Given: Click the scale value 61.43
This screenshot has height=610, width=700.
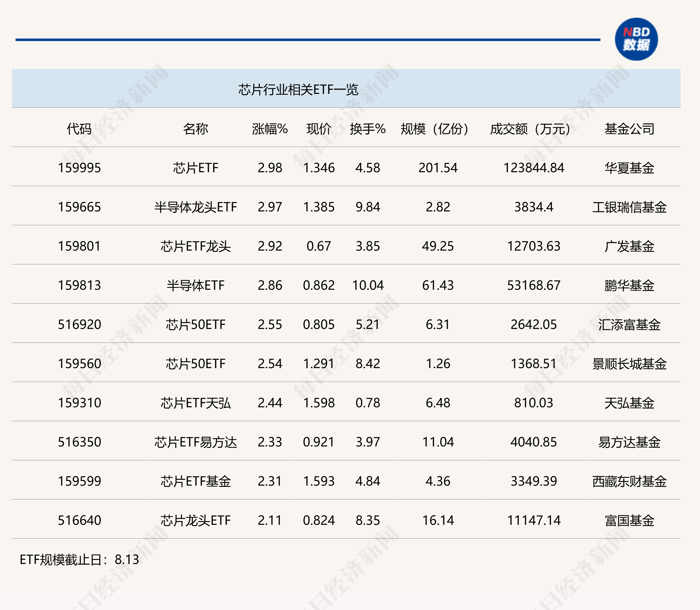Looking at the screenshot, I should pyautogui.click(x=438, y=285).
